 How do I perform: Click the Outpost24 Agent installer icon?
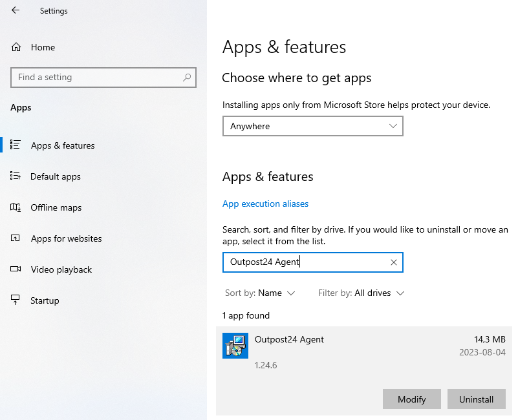pyautogui.click(x=235, y=346)
